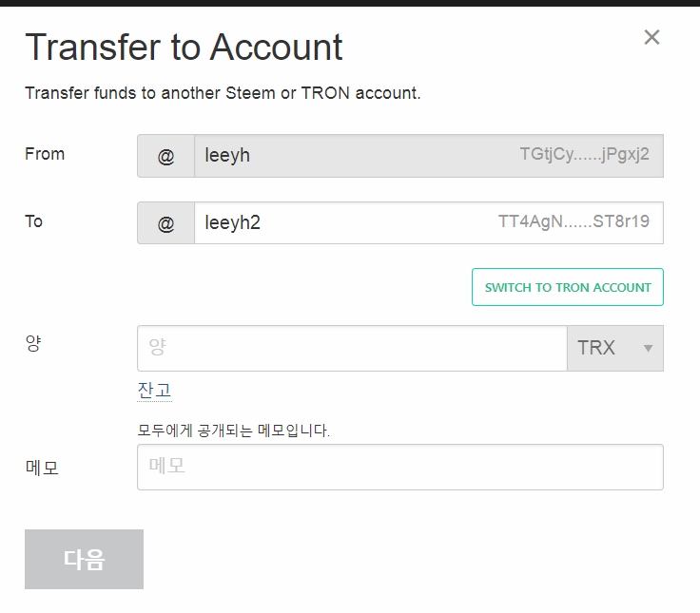Screen dimensions: 700x613
Task: Click the 메모 label beside the memo box
Action: [42, 468]
